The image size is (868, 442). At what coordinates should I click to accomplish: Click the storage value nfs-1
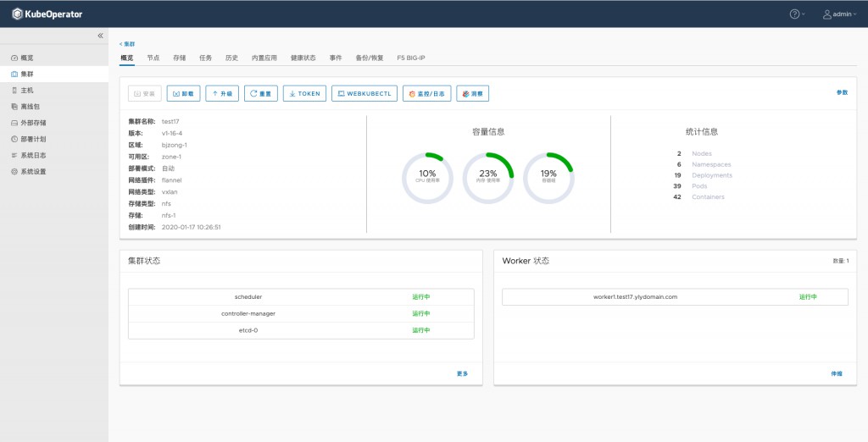pyautogui.click(x=169, y=215)
